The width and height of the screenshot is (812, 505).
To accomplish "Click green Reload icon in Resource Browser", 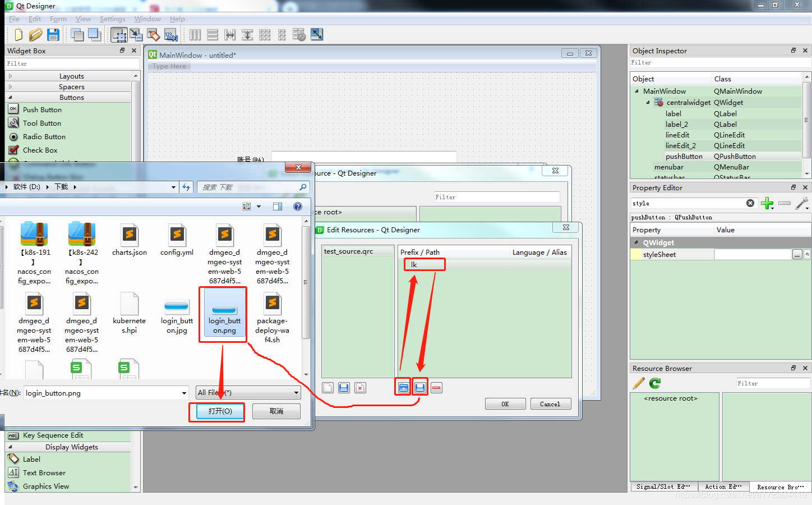I will point(655,383).
